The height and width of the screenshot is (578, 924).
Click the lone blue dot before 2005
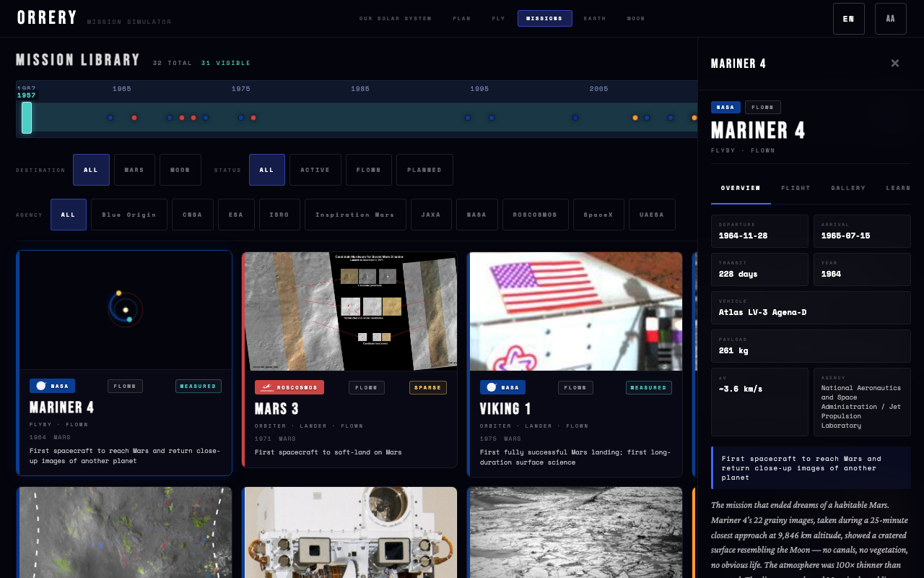[x=575, y=118]
